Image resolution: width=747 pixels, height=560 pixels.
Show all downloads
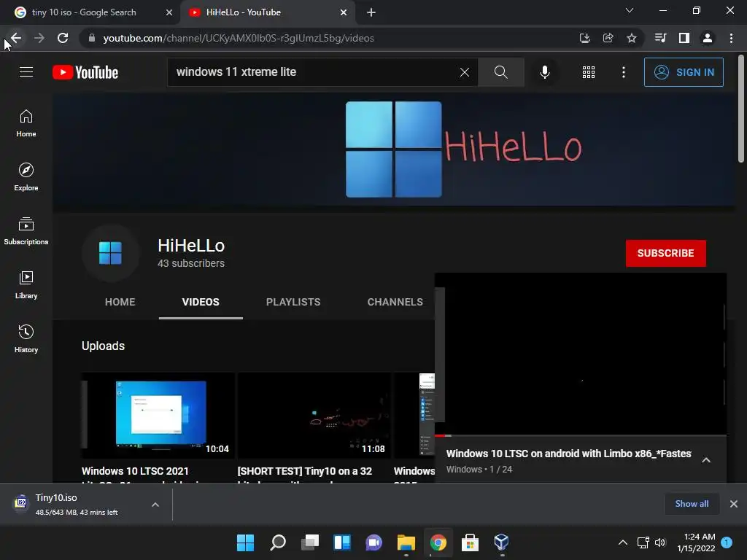point(692,504)
